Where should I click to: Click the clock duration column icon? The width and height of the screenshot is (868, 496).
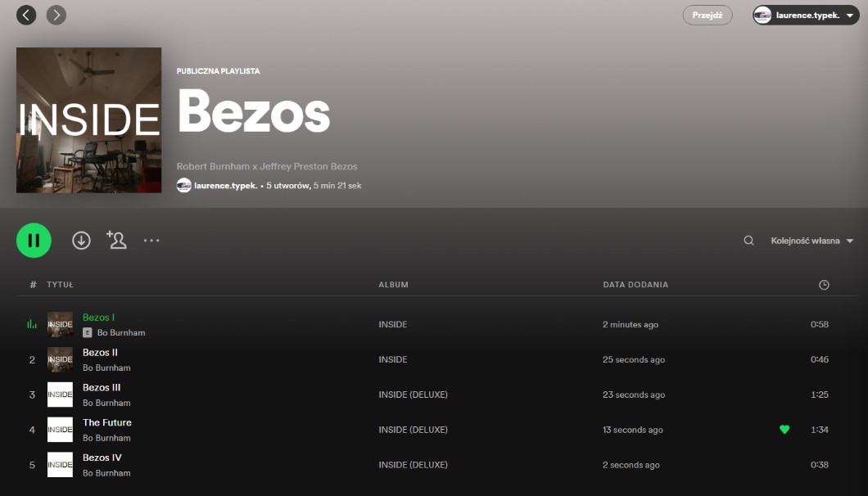824,285
